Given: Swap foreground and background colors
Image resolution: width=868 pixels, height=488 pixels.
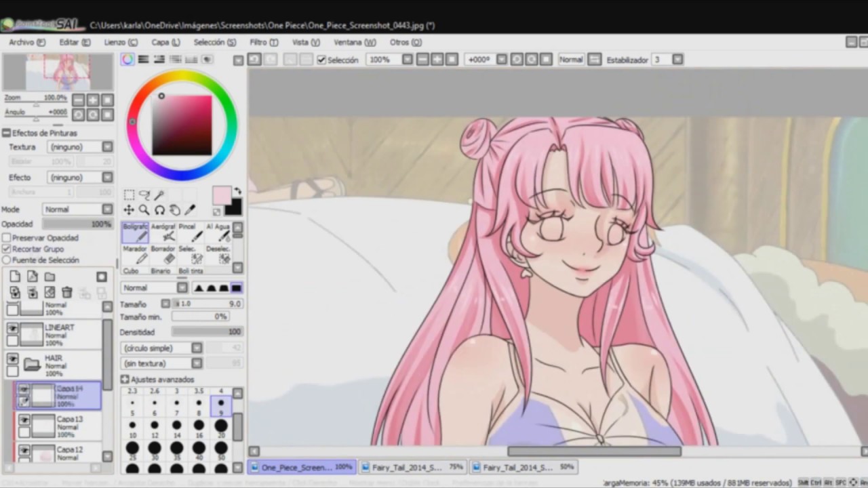Looking at the screenshot, I should click(237, 191).
